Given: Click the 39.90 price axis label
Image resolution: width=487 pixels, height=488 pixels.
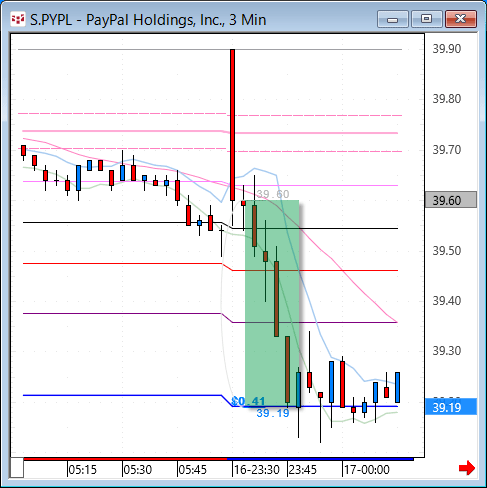Looking at the screenshot, I should pyautogui.click(x=447, y=49).
